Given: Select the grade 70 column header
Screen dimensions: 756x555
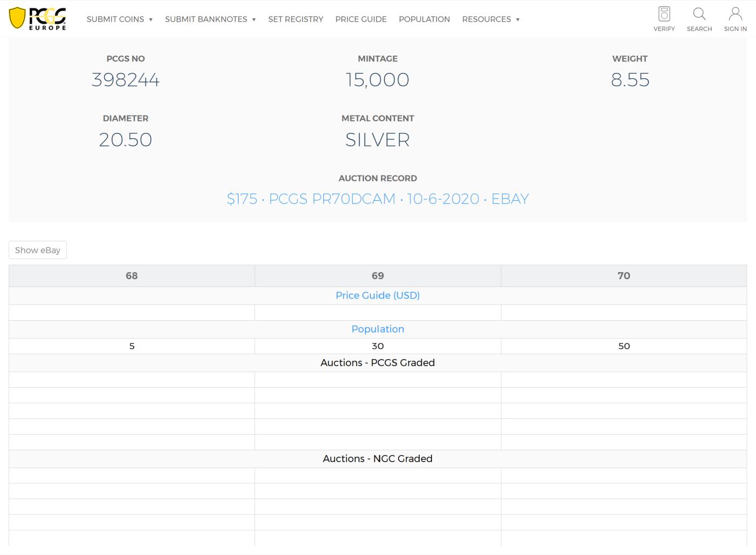Looking at the screenshot, I should (624, 276).
